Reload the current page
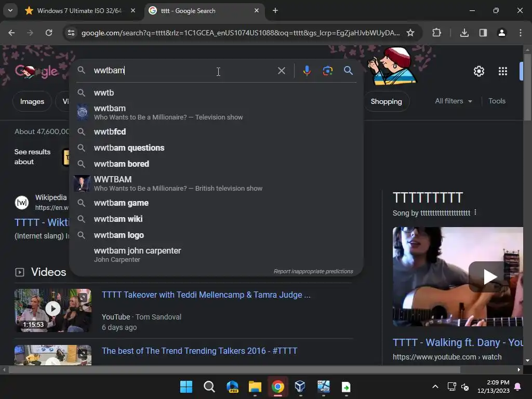532x399 pixels. [x=49, y=33]
